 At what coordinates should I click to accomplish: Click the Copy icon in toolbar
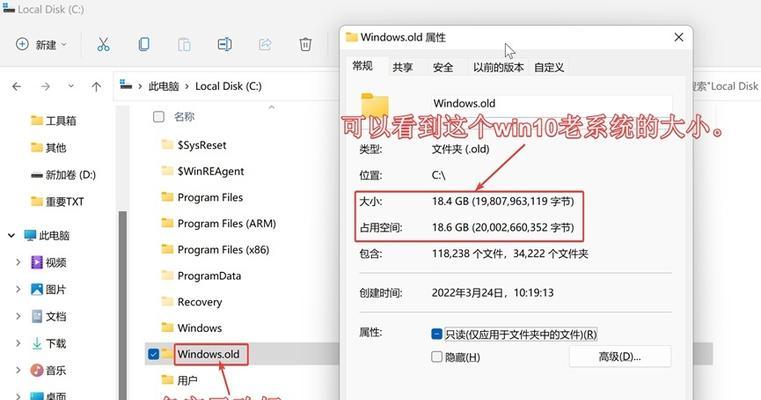[x=144, y=45]
